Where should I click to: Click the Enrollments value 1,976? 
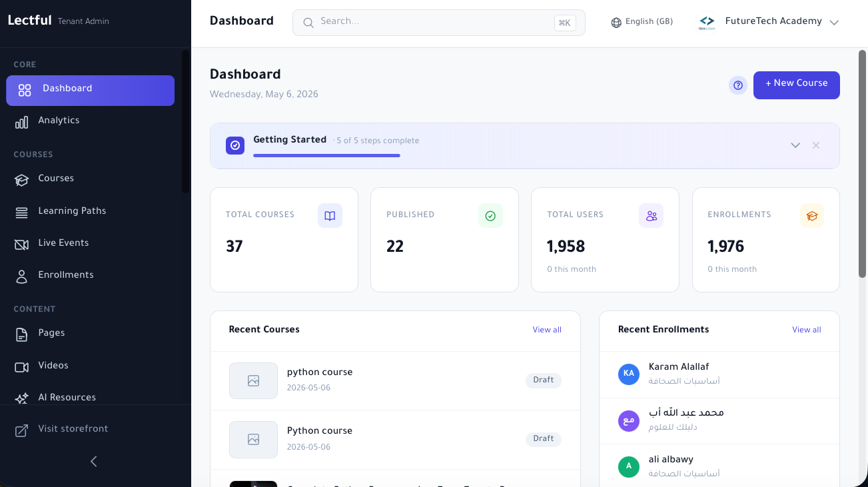click(726, 247)
